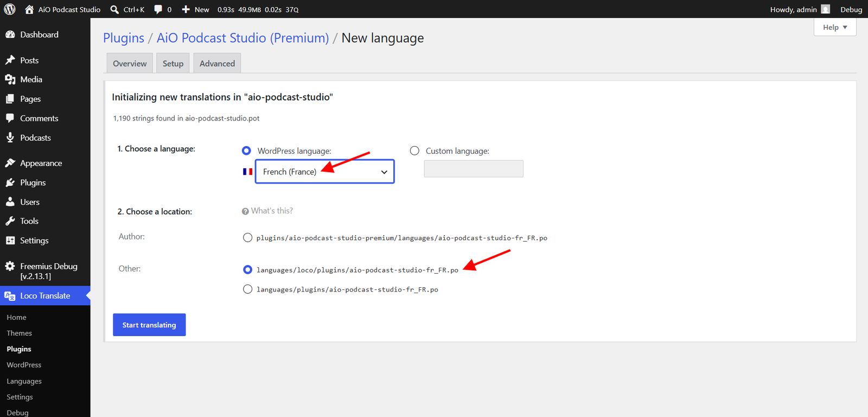Select the Custom language radio button
Image resolution: width=868 pixels, height=417 pixels.
pos(414,150)
